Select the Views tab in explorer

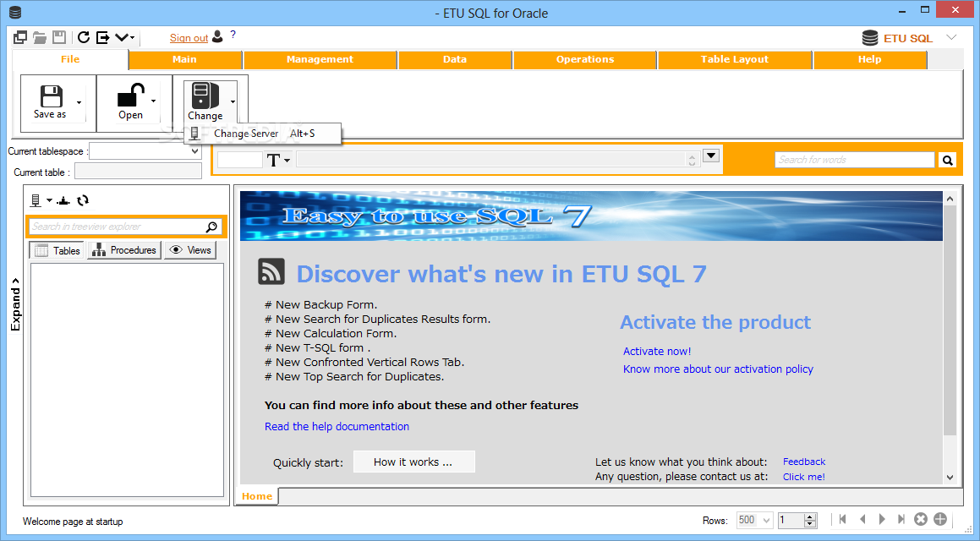pos(190,250)
